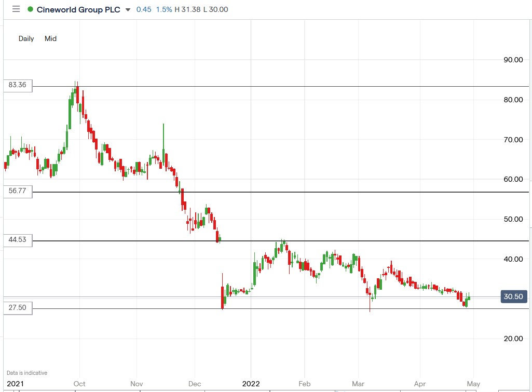
Task: Select the current price tag showing 30.50
Action: click(513, 296)
